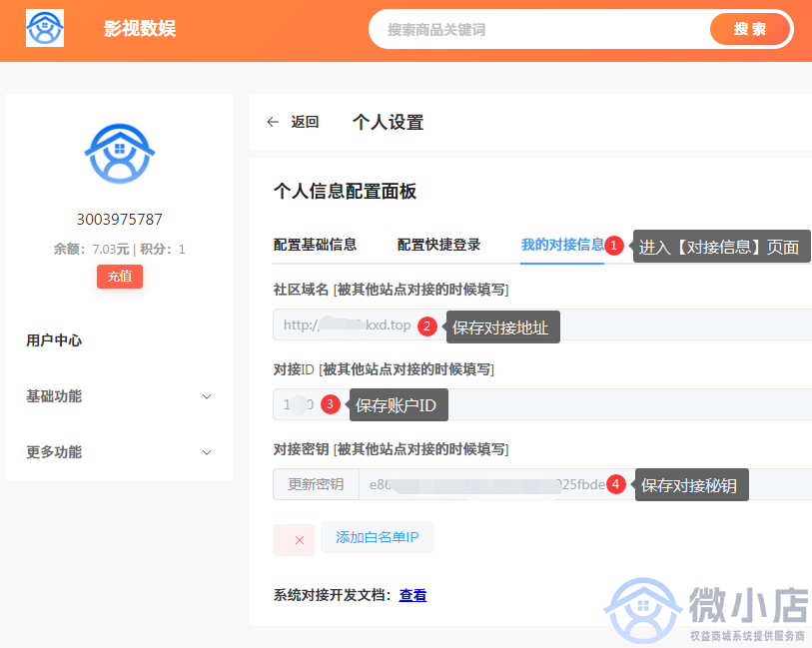Open the 查看 developer docs link
The width and height of the screenshot is (812, 648).
412,595
